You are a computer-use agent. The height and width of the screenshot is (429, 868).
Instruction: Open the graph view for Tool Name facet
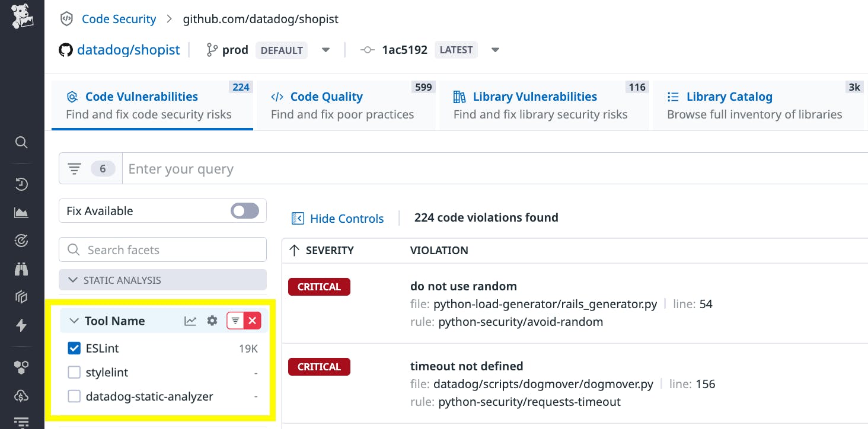[x=190, y=321]
